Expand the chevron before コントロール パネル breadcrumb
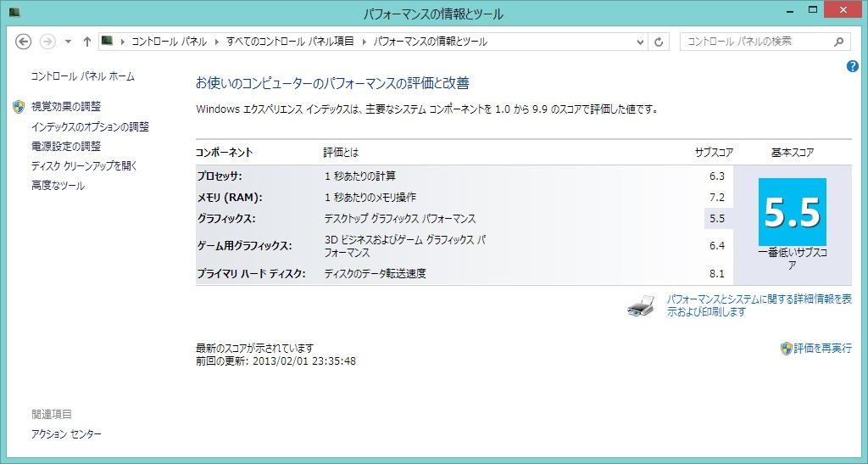 point(122,42)
